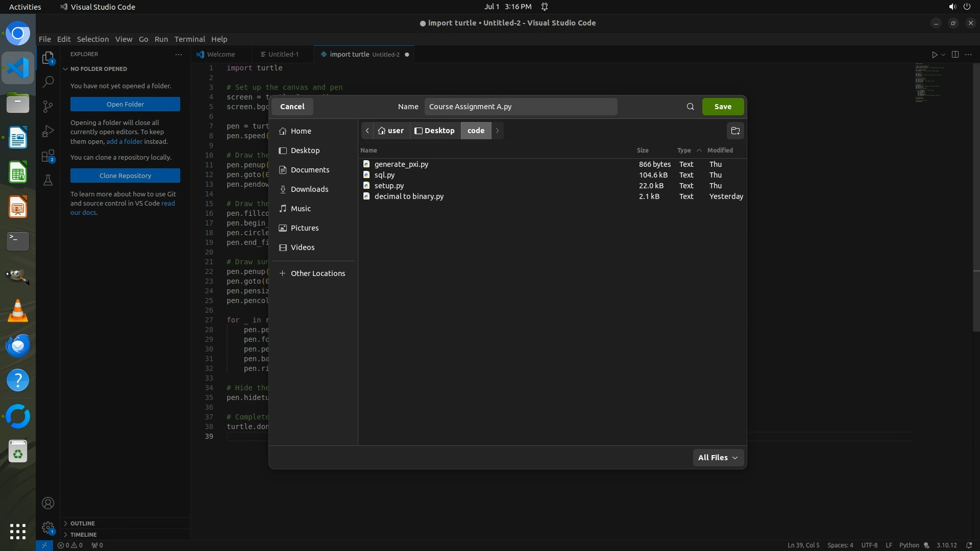
Task: Open the Manage gear icon
Action: click(x=48, y=528)
